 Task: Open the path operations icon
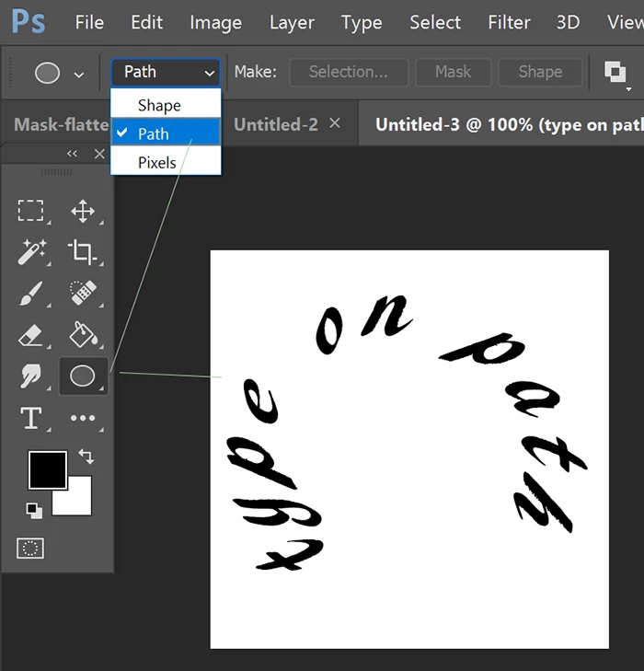pyautogui.click(x=615, y=72)
